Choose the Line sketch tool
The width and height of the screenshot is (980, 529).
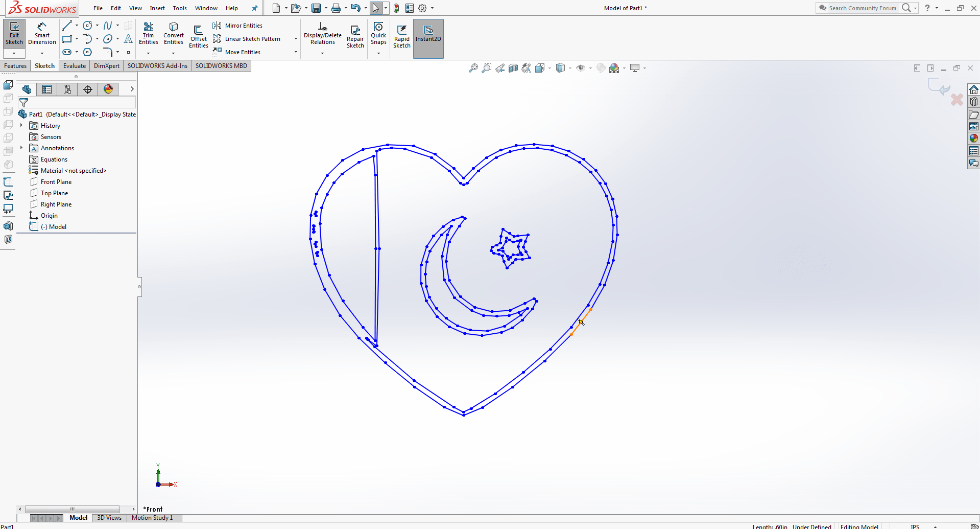(66, 25)
